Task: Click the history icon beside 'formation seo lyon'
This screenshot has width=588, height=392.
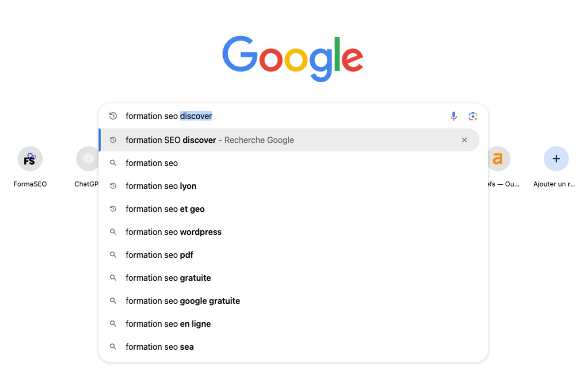Action: [113, 186]
